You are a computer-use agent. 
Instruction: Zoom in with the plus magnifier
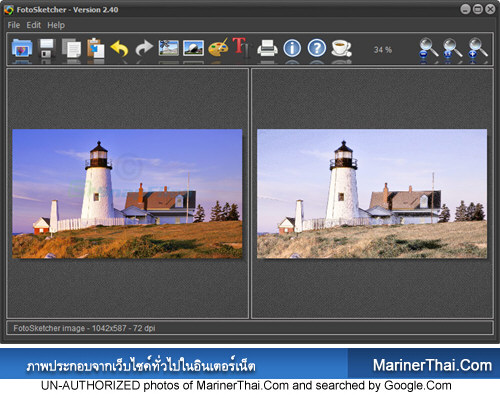(478, 48)
